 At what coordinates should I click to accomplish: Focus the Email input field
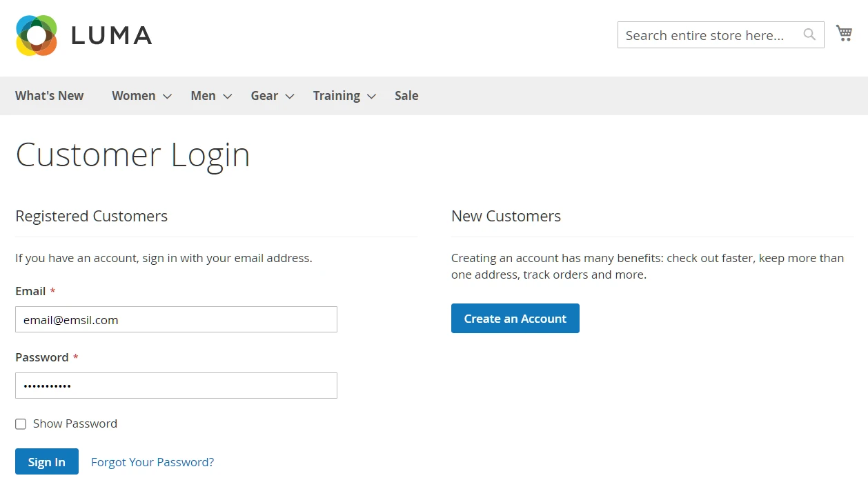coord(176,320)
